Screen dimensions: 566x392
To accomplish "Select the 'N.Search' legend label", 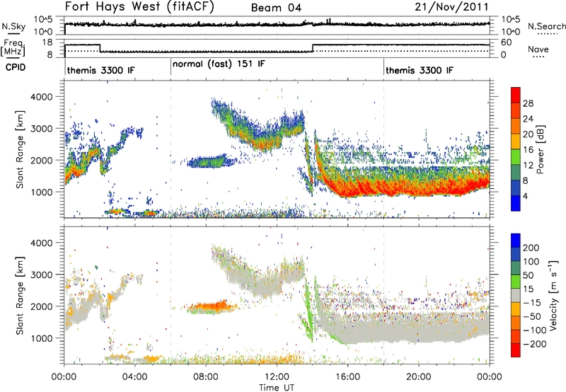I will click(546, 26).
